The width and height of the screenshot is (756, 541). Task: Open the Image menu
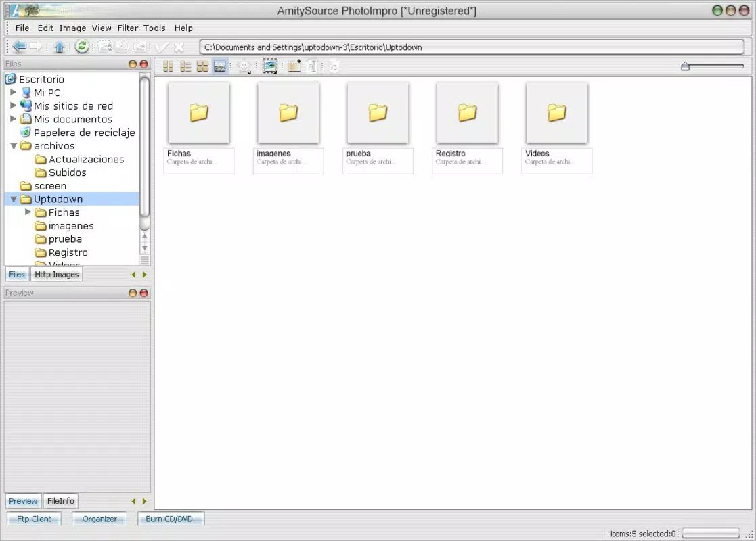[73, 28]
